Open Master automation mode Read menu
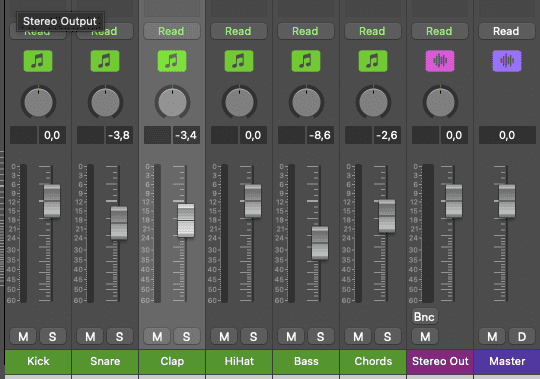This screenshot has height=379, width=540. [507, 31]
